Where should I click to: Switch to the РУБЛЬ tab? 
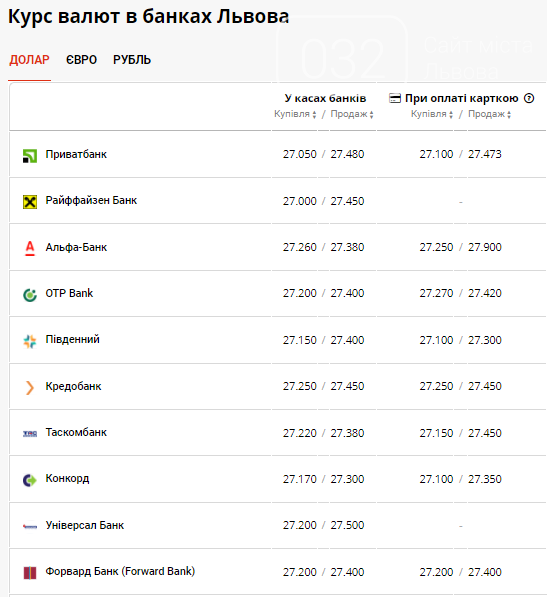pyautogui.click(x=132, y=60)
